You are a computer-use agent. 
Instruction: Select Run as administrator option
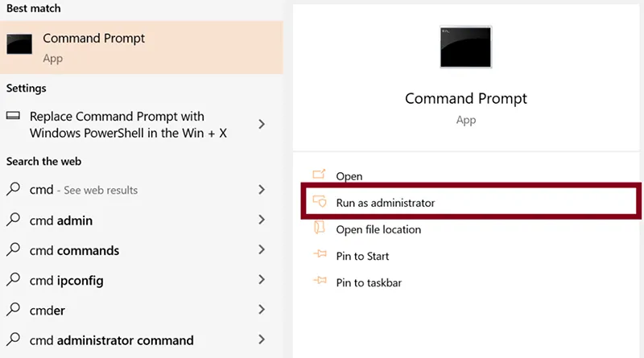click(385, 203)
